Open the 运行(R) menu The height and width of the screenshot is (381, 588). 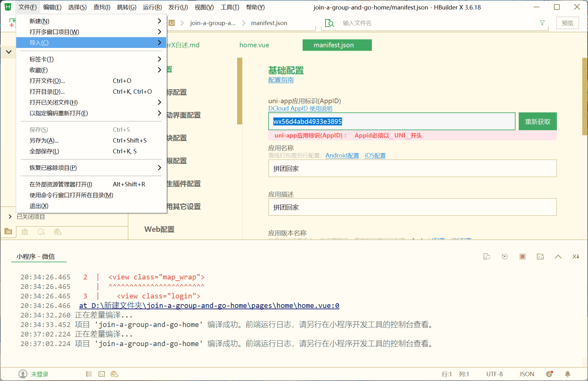coord(152,7)
